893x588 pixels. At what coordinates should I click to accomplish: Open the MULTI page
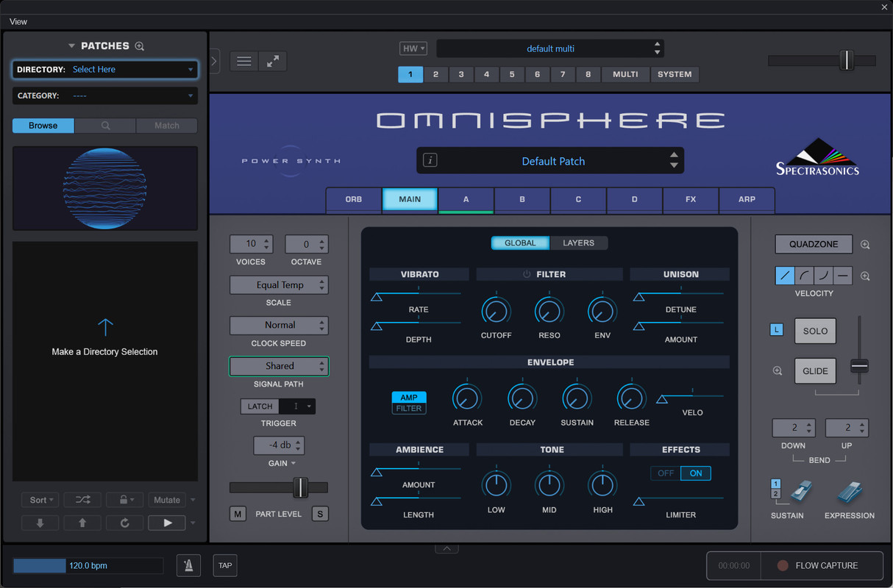[x=626, y=74]
